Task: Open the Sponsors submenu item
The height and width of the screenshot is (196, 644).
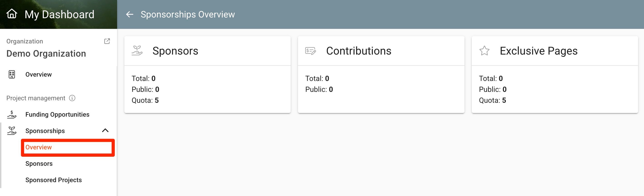Action: [39, 164]
